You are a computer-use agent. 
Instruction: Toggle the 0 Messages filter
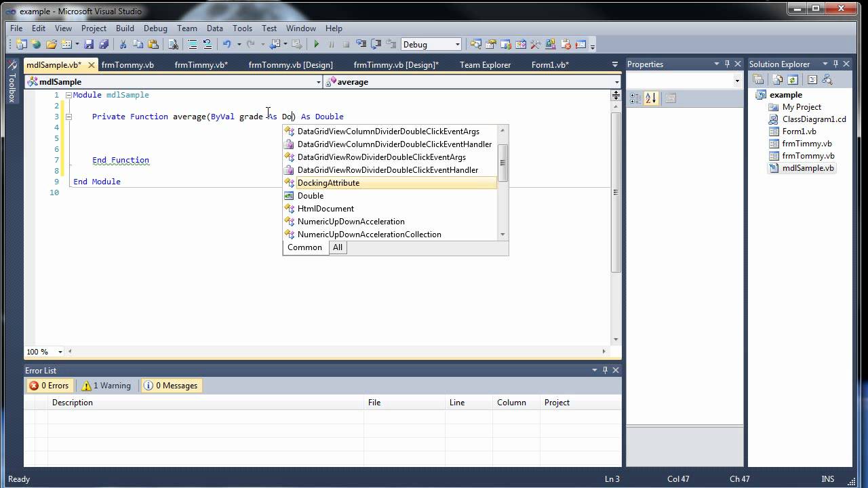(170, 386)
